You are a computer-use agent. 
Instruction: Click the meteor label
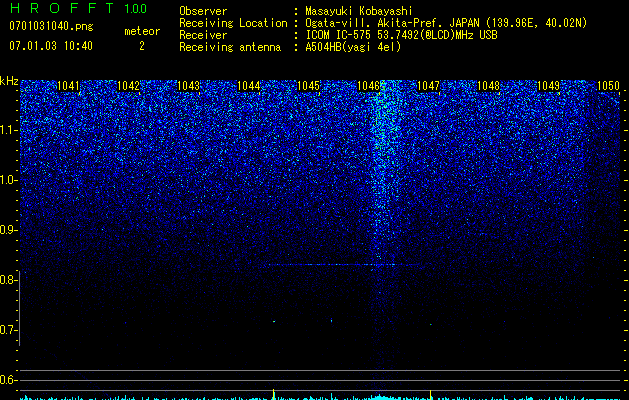(142, 31)
